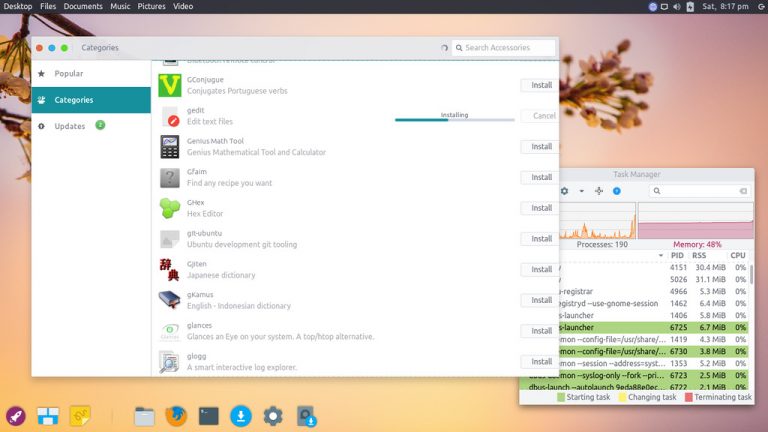Click the Gfaim question mark icon
768x432 pixels.
tap(169, 178)
